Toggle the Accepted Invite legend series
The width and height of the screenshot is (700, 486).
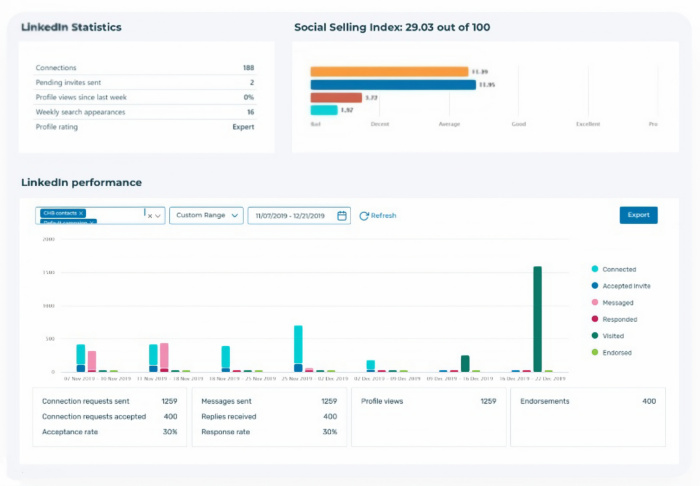596,286
